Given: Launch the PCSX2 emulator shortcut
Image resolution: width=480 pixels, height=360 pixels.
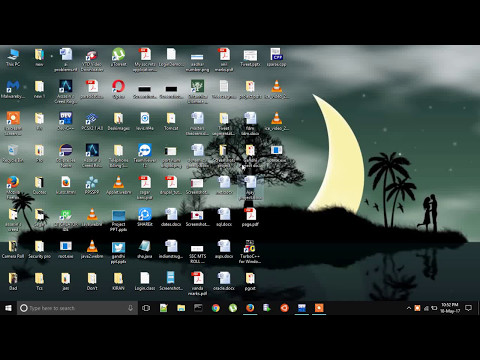Looking at the screenshot, I should (92, 121).
